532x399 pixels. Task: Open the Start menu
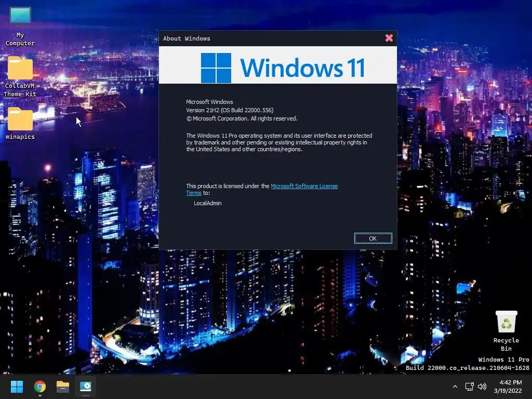(17, 387)
